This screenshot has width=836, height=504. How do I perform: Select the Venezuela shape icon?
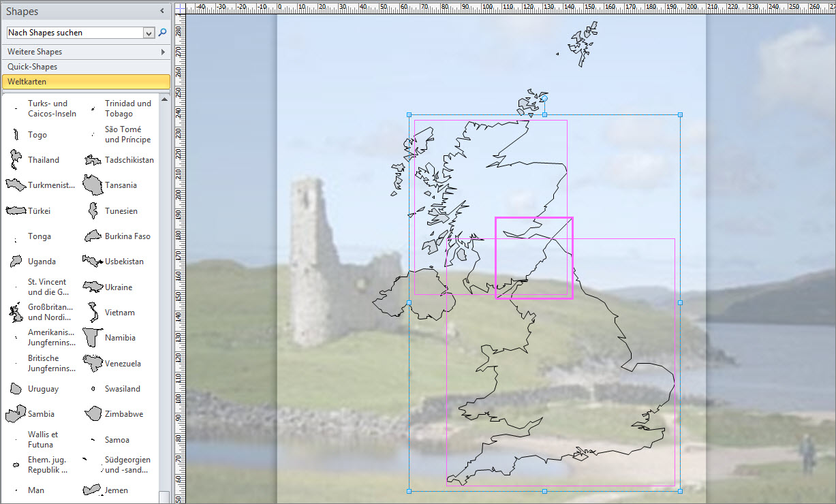pos(93,363)
